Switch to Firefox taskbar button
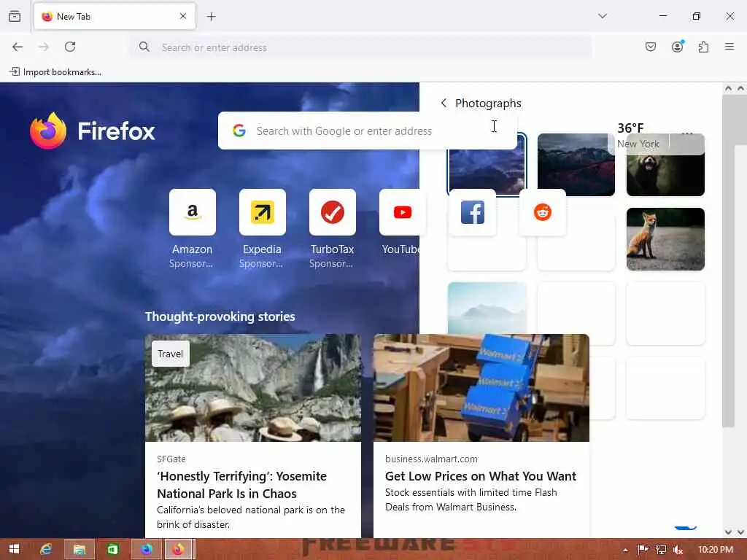Viewport: 747px width, 560px height. point(179,549)
